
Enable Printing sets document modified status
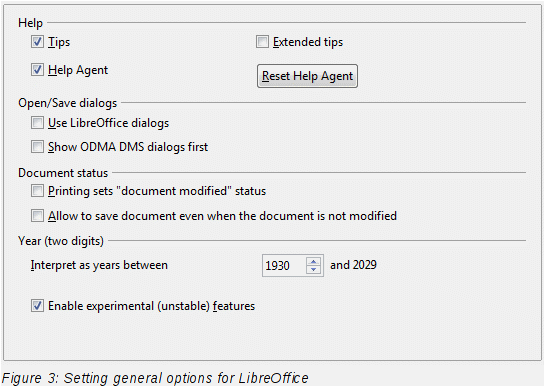click(37, 191)
